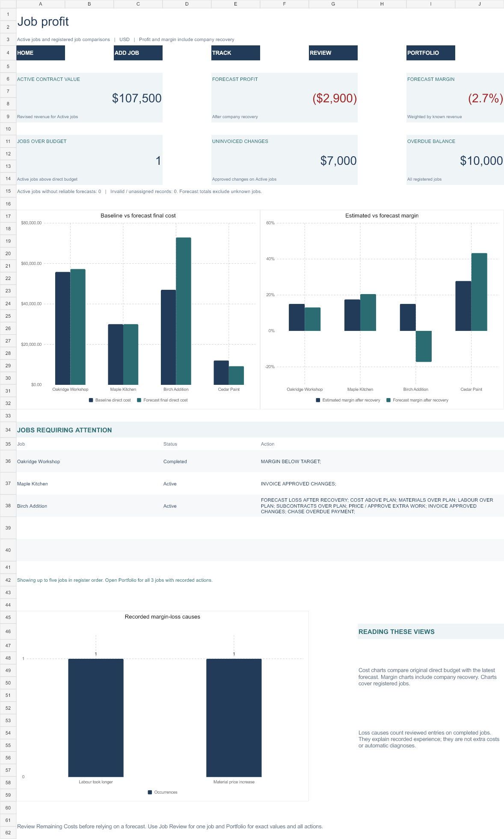This screenshot has height=839, width=504.
Task: Select the $107,500 active contract value
Action: tap(136, 98)
